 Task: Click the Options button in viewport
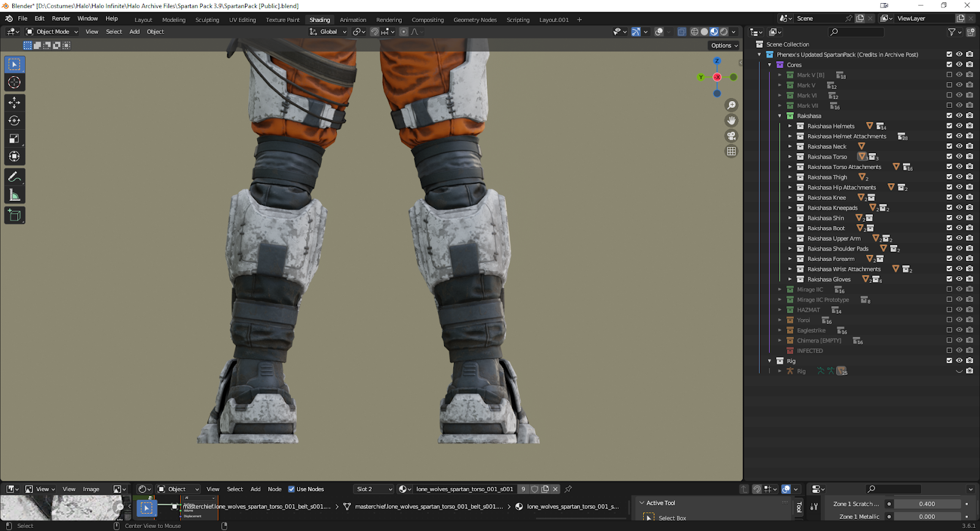point(724,45)
